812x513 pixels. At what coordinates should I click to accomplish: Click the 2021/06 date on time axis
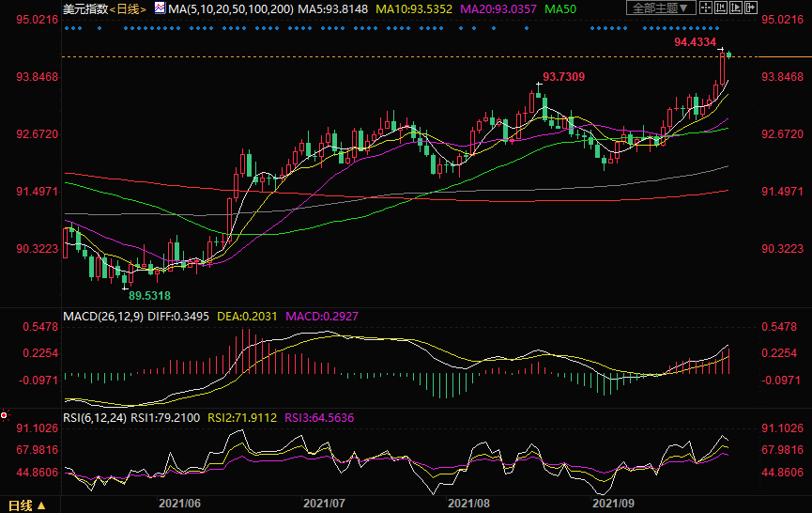tap(180, 504)
